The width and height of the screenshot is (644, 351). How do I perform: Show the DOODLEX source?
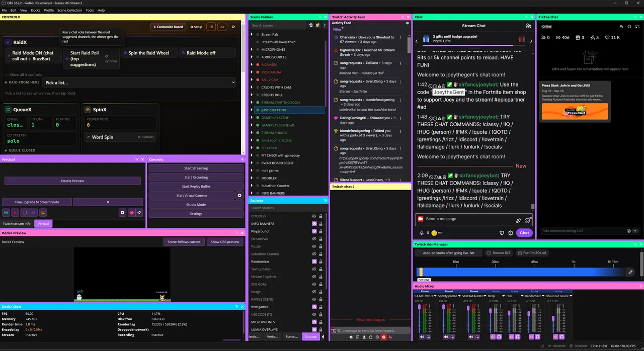click(314, 216)
